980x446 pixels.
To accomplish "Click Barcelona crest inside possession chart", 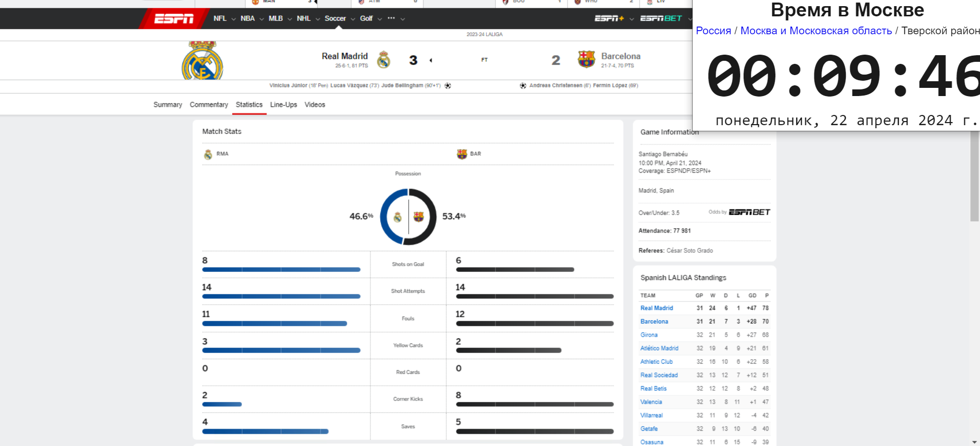I will [x=419, y=217].
